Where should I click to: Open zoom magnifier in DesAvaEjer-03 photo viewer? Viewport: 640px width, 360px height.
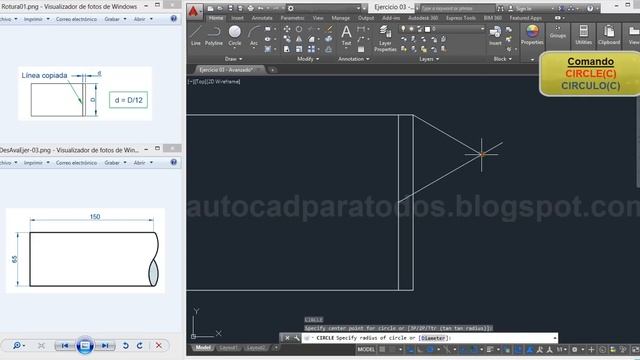point(18,346)
